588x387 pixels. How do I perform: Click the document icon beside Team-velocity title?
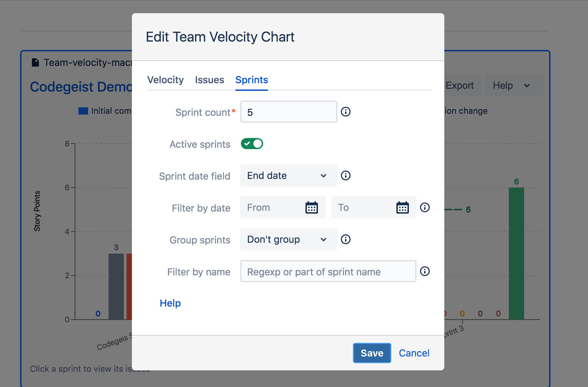tap(35, 62)
